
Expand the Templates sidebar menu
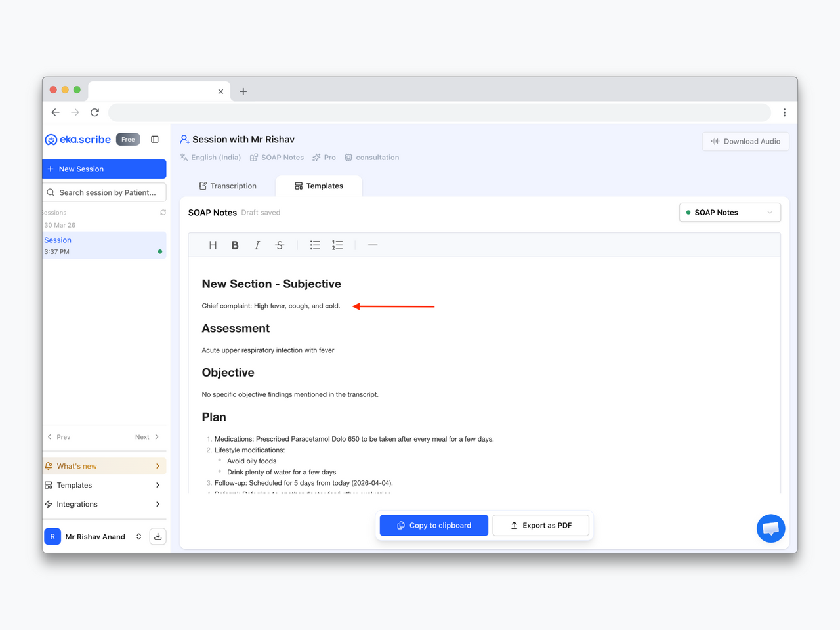(x=104, y=485)
